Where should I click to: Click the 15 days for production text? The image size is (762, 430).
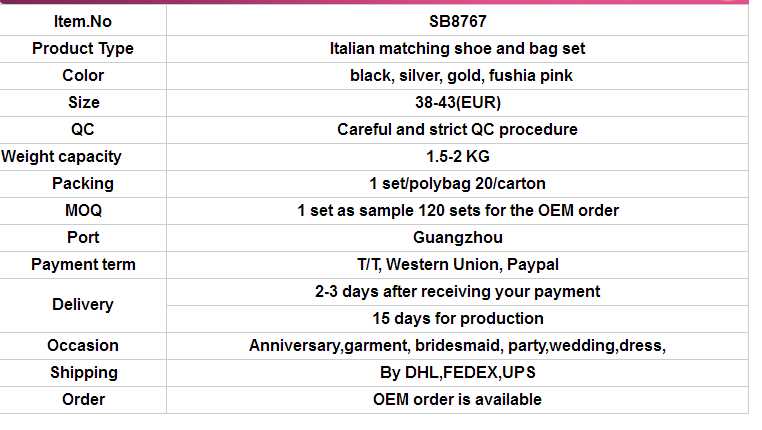tap(457, 318)
